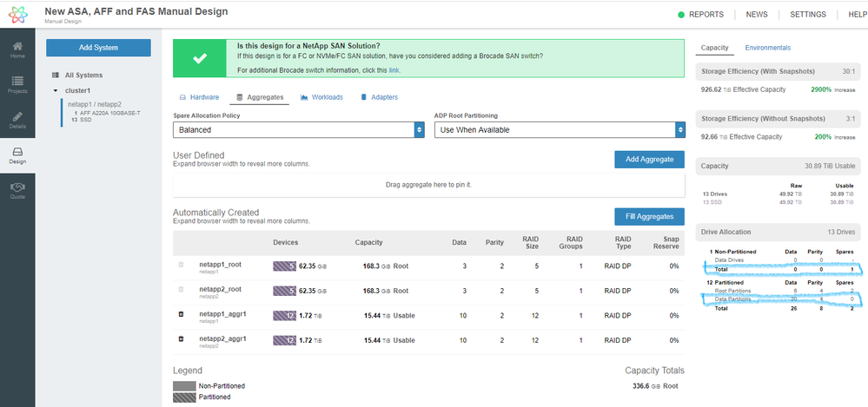Click the Partitioned legend swatch

click(x=183, y=397)
